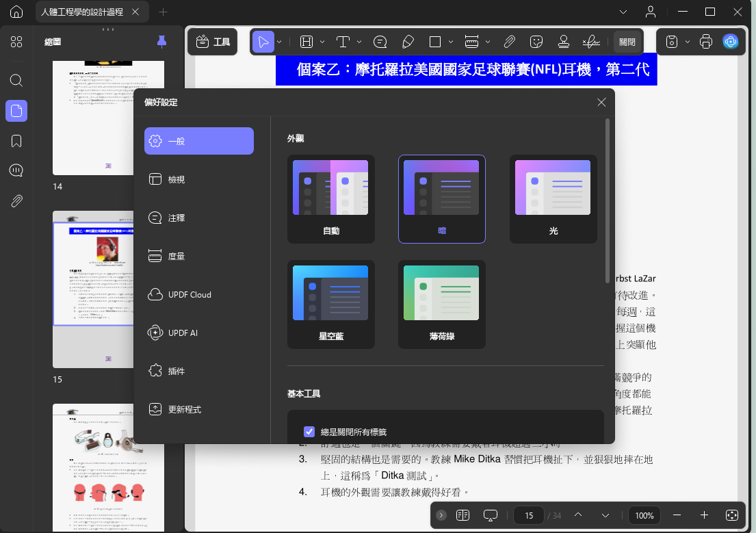Collapse the bottom bar with arrow button
Image resolution: width=756 pixels, height=533 pixels.
click(441, 515)
